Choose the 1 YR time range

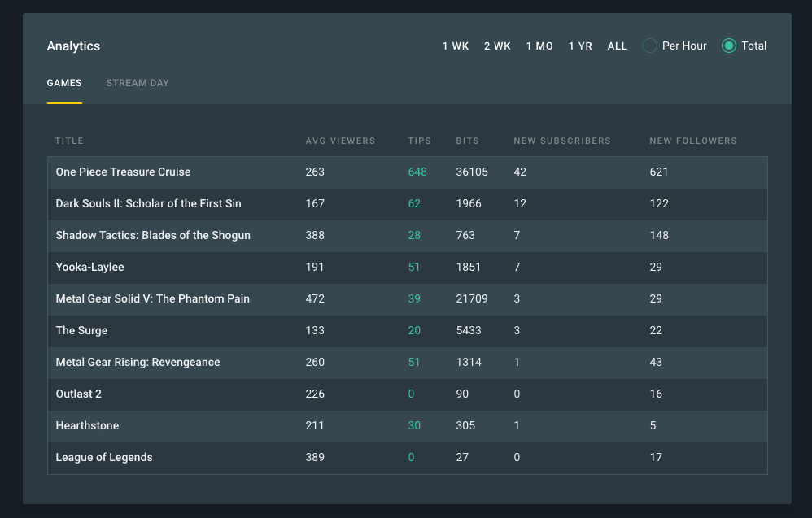point(580,46)
